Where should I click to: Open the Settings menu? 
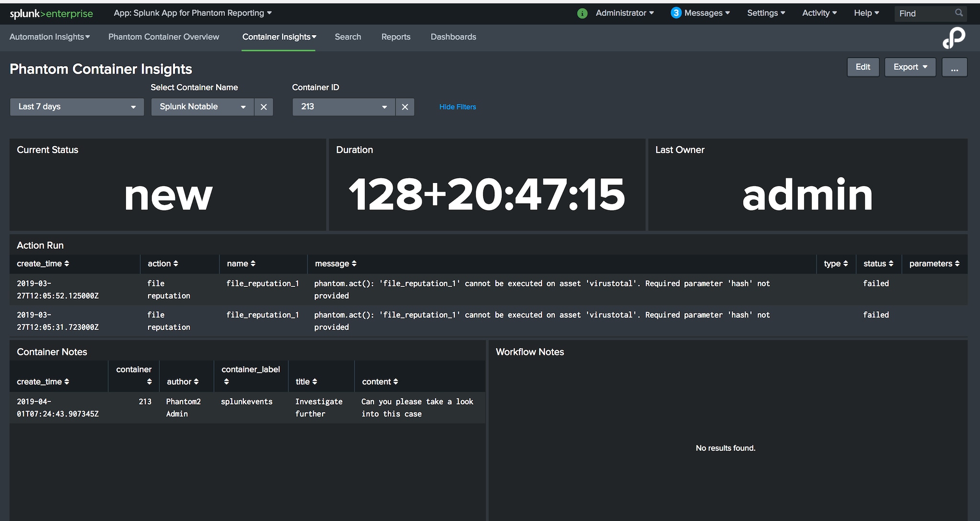pos(766,13)
